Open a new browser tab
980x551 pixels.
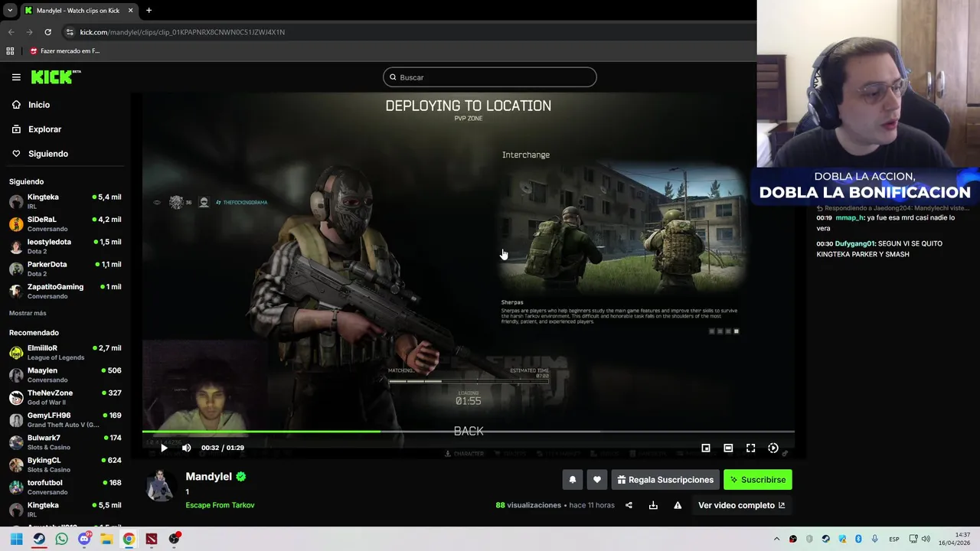coord(149,11)
